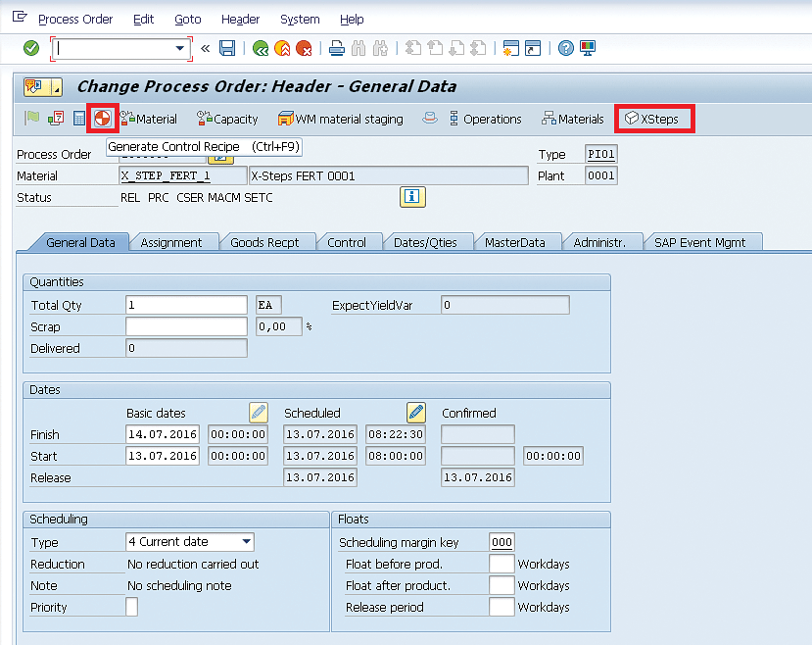Open the Header menu
Image resolution: width=812 pixels, height=645 pixels.
coord(240,19)
